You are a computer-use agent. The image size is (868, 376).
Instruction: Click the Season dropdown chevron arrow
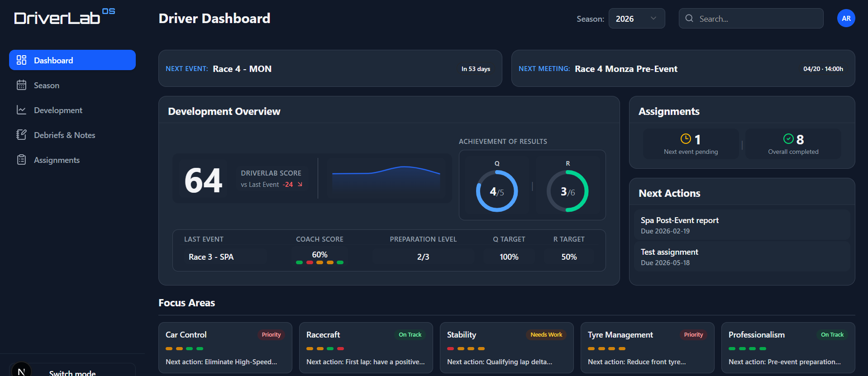(653, 19)
